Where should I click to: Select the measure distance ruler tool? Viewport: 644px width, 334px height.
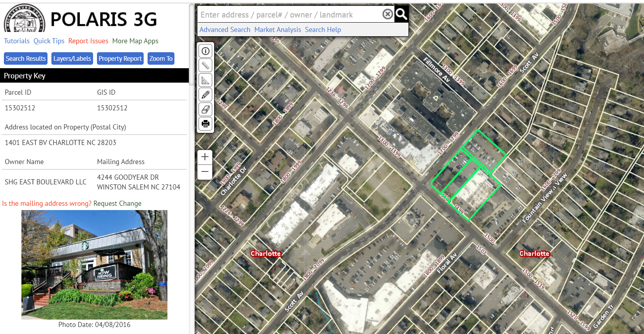tap(206, 65)
